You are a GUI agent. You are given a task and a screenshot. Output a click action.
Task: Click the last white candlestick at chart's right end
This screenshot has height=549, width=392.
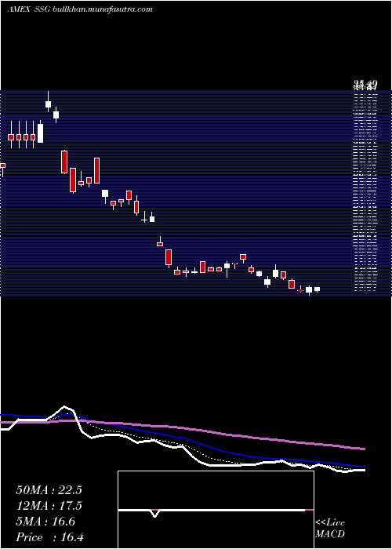pyautogui.click(x=317, y=289)
